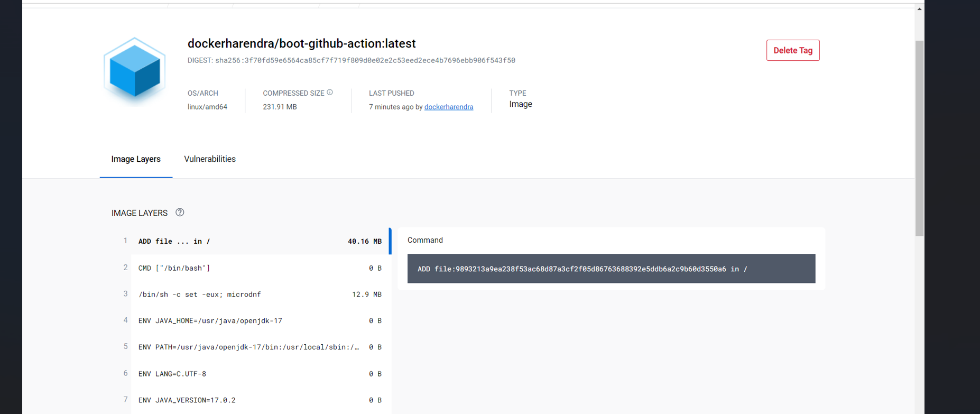The height and width of the screenshot is (414, 980).
Task: Click the Image type value
Action: point(521,104)
